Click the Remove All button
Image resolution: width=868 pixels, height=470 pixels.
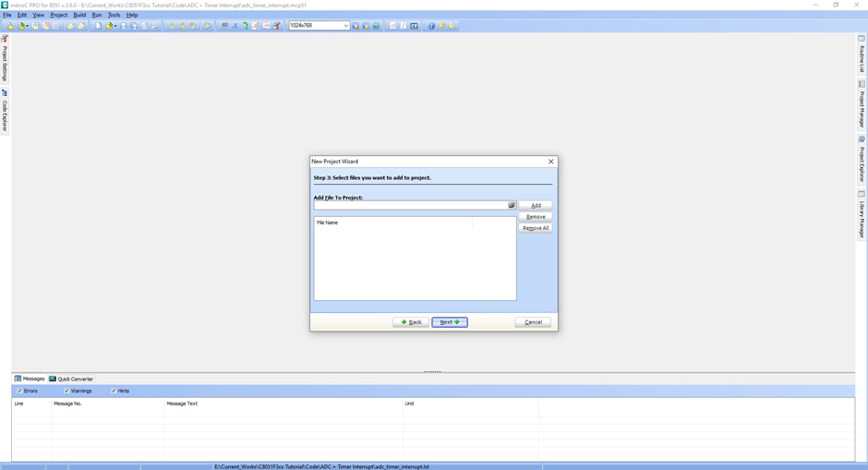pyautogui.click(x=536, y=228)
